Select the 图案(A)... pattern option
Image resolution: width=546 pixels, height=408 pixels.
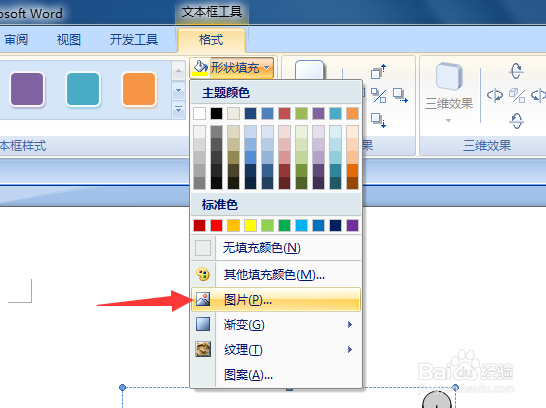pyautogui.click(x=276, y=375)
